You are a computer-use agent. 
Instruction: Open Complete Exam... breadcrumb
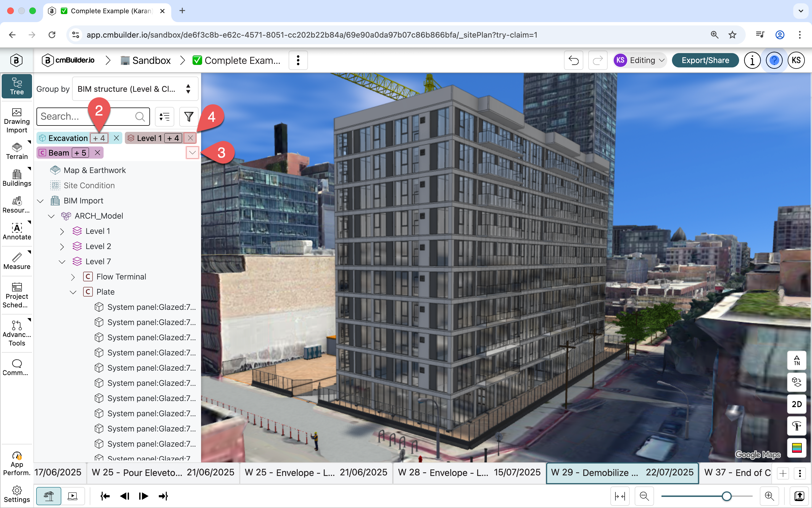[x=236, y=61]
